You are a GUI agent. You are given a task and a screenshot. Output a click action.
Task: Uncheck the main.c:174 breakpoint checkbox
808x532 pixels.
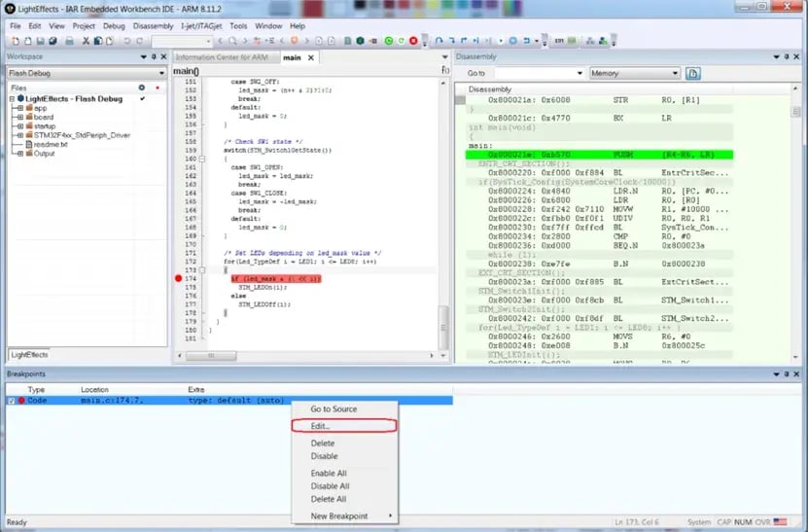tap(12, 401)
